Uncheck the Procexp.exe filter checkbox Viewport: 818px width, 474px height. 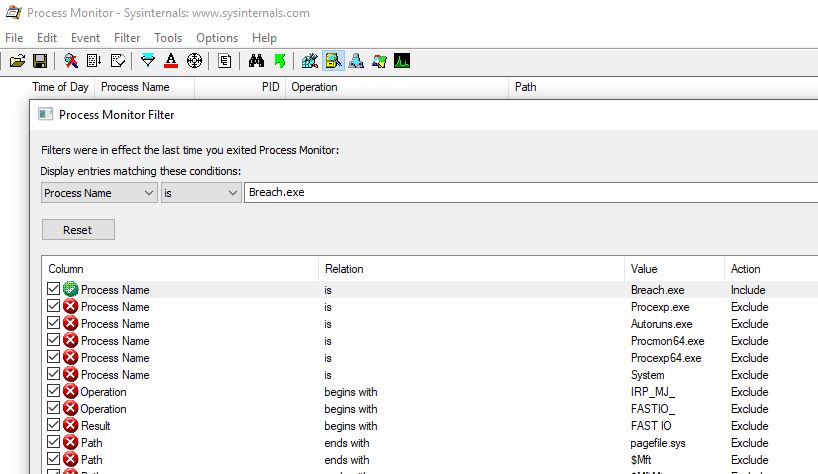tap(53, 306)
